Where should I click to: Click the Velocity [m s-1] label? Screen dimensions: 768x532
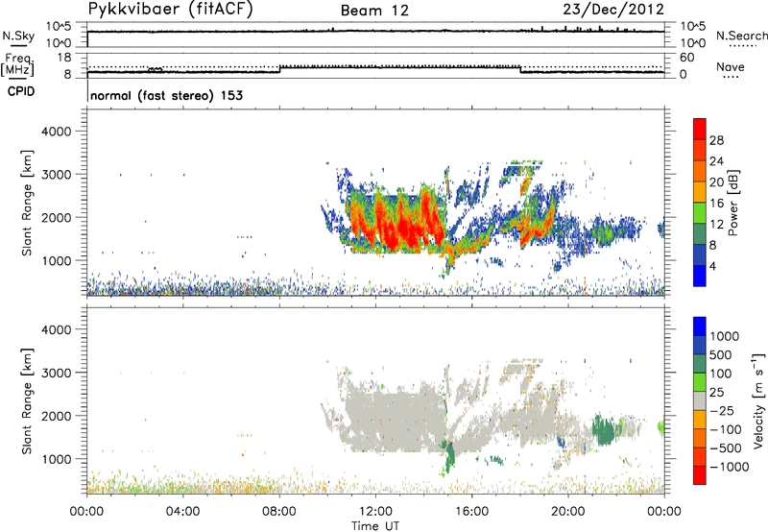758,400
